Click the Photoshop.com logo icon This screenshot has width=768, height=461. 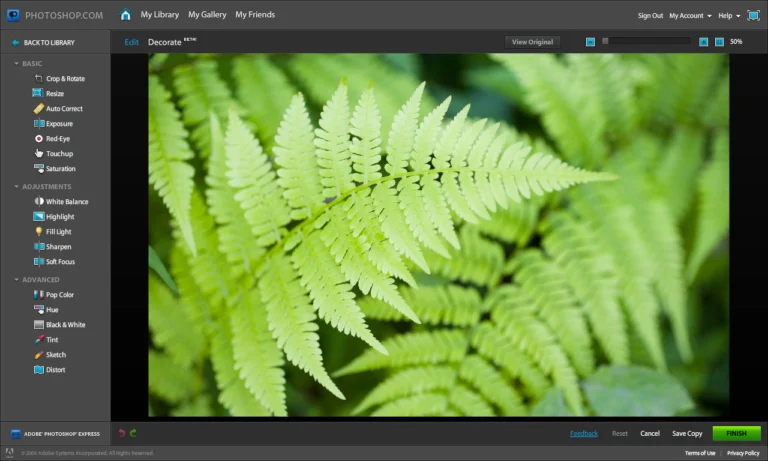13,15
